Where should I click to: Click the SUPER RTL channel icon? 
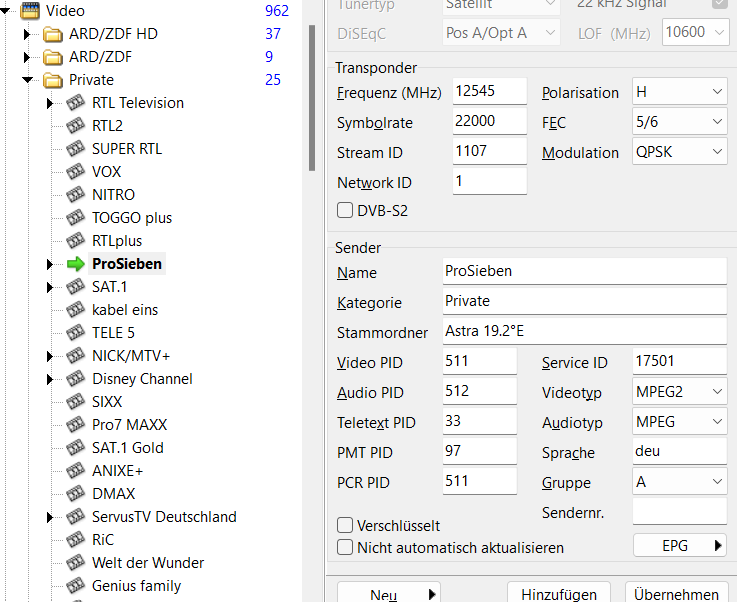pyautogui.click(x=76, y=149)
